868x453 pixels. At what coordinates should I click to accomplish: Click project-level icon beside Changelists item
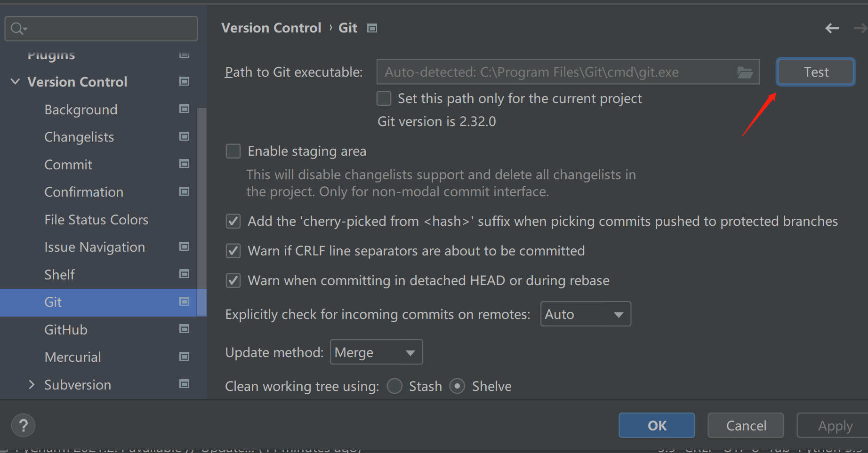click(185, 136)
